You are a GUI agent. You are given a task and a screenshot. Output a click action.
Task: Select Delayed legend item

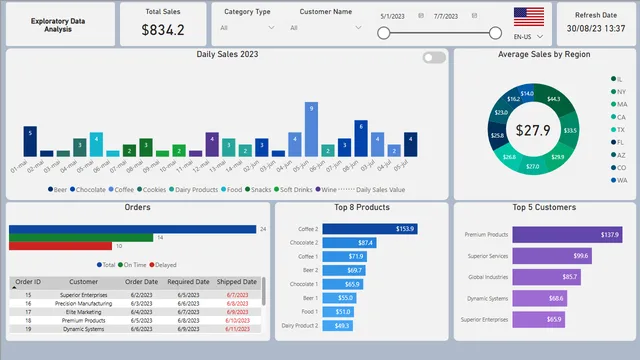[163, 265]
